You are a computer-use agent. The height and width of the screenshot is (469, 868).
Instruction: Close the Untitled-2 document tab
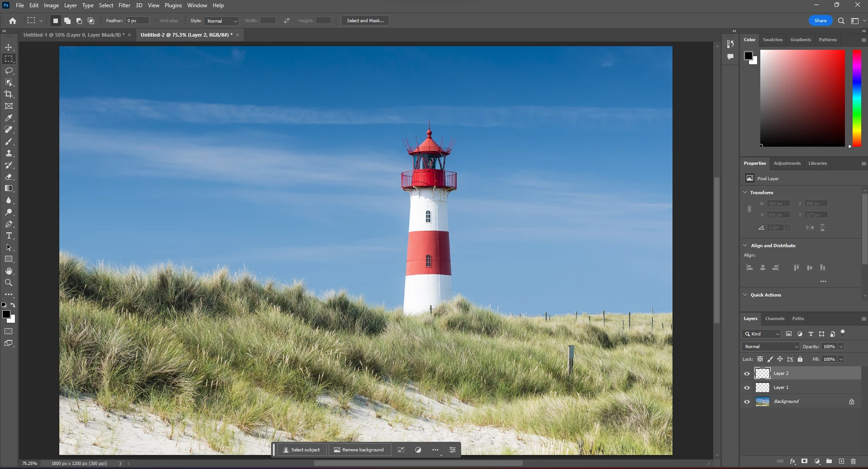point(238,35)
